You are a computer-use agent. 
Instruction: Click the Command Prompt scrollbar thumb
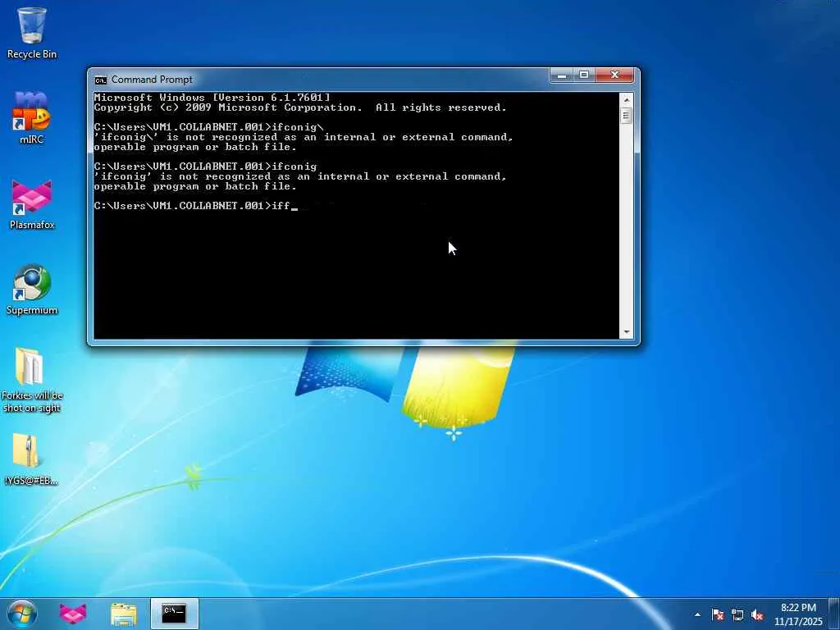point(626,115)
